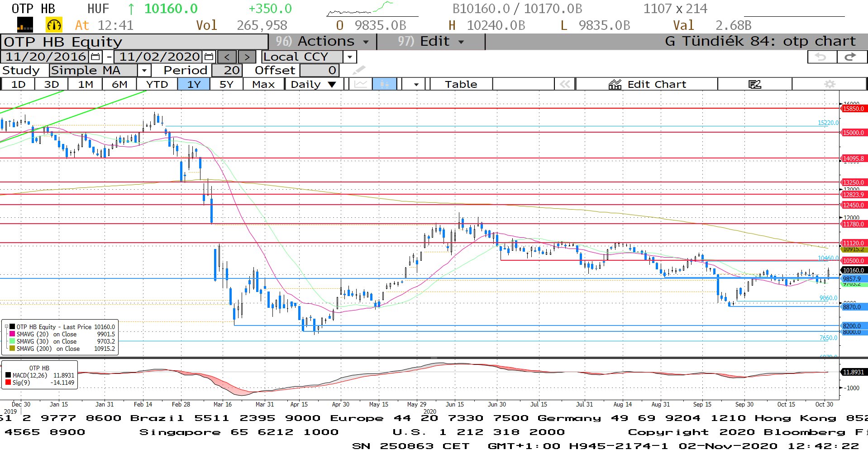Viewport: 868px width, 464px height.
Task: Open the chart notes icon
Action: tap(754, 84)
